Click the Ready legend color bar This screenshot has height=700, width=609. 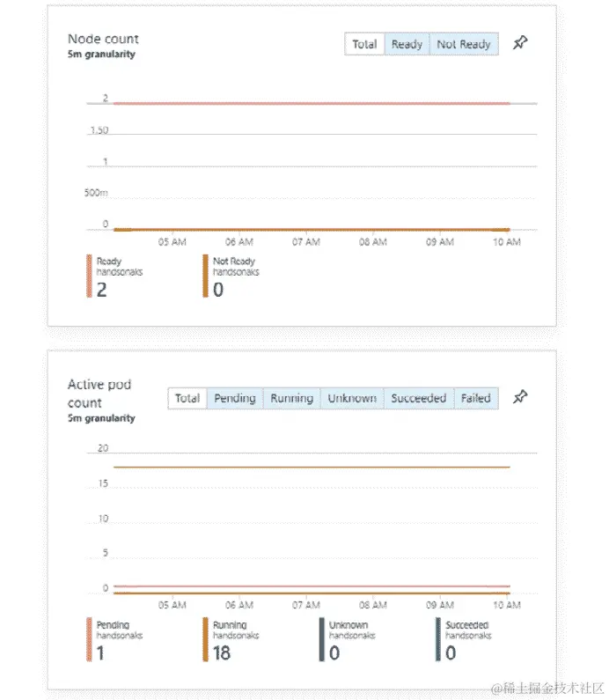[x=89, y=276]
